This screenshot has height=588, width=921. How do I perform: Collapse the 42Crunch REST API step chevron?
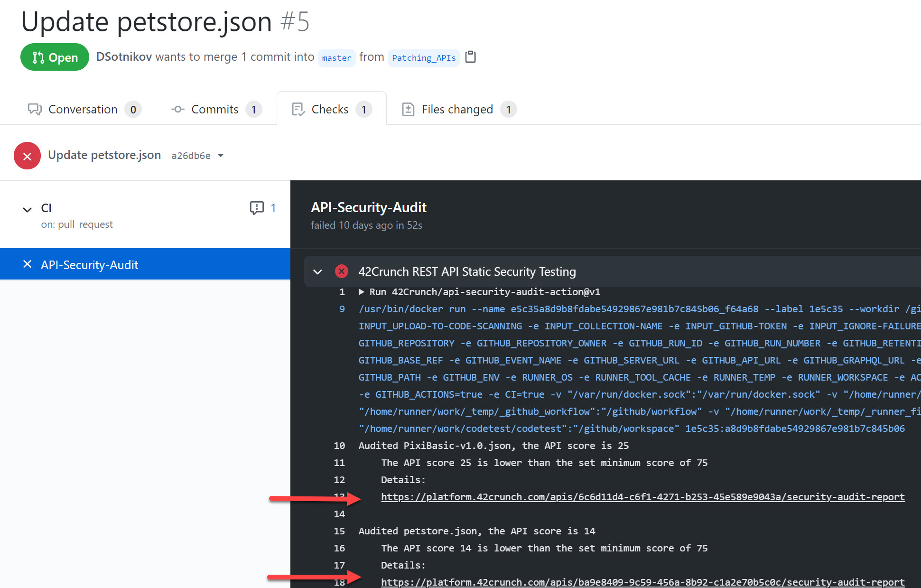tap(317, 271)
